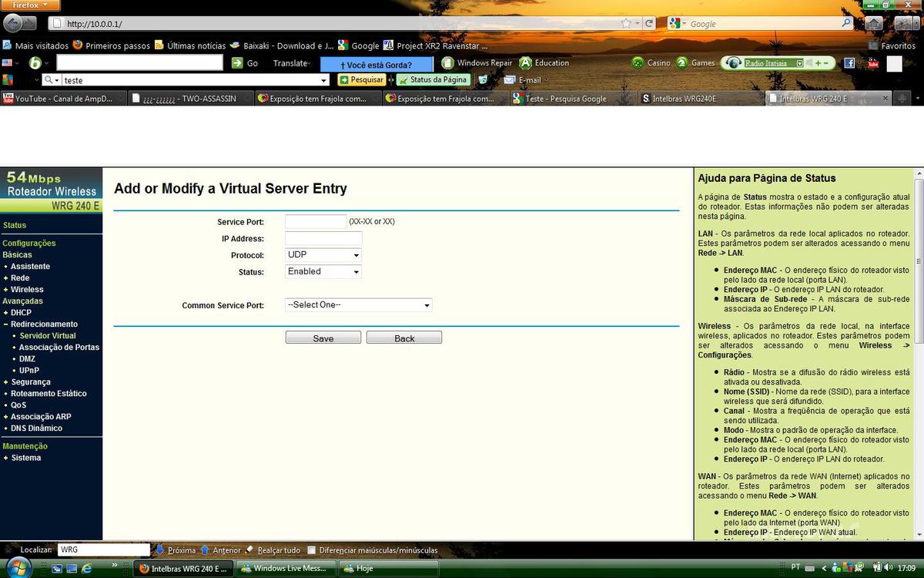Open the Status dropdown showing Enabled
Screen dimensions: 924x578
323,271
